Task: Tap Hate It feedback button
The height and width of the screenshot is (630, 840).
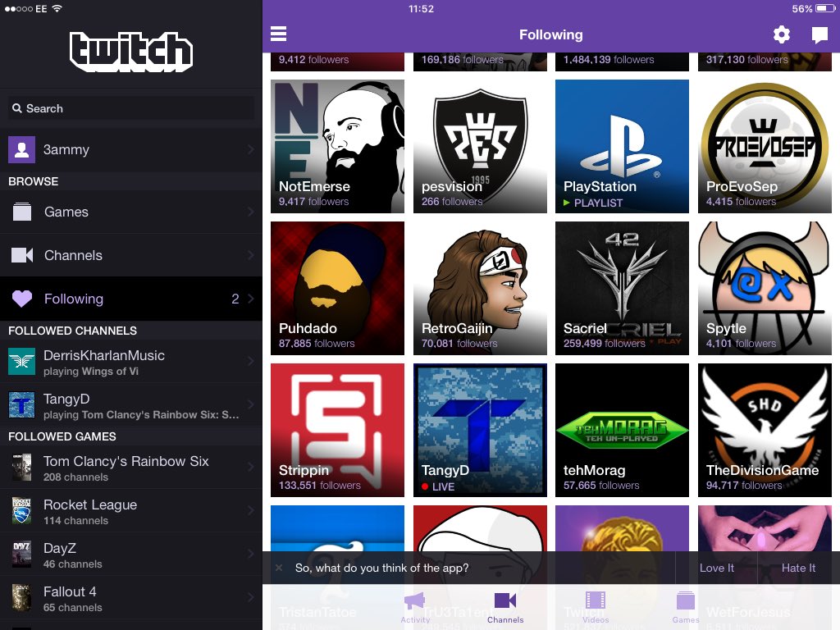Action: pos(798,568)
